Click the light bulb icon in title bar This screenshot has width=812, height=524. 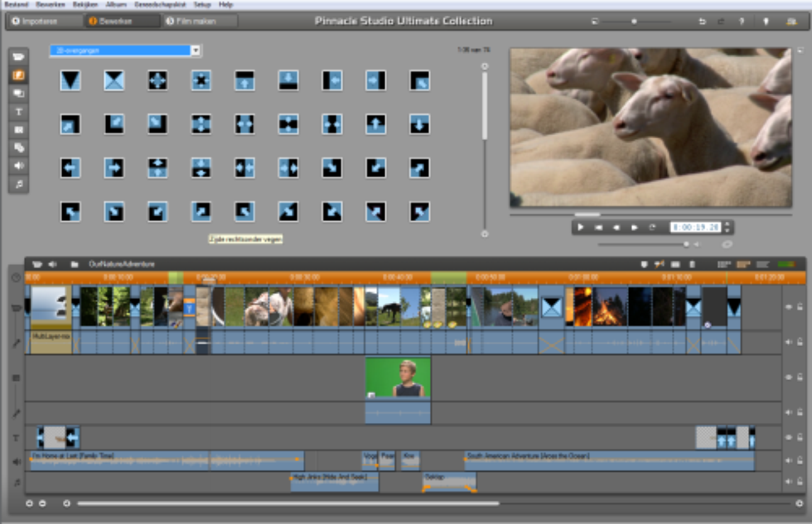(x=766, y=22)
